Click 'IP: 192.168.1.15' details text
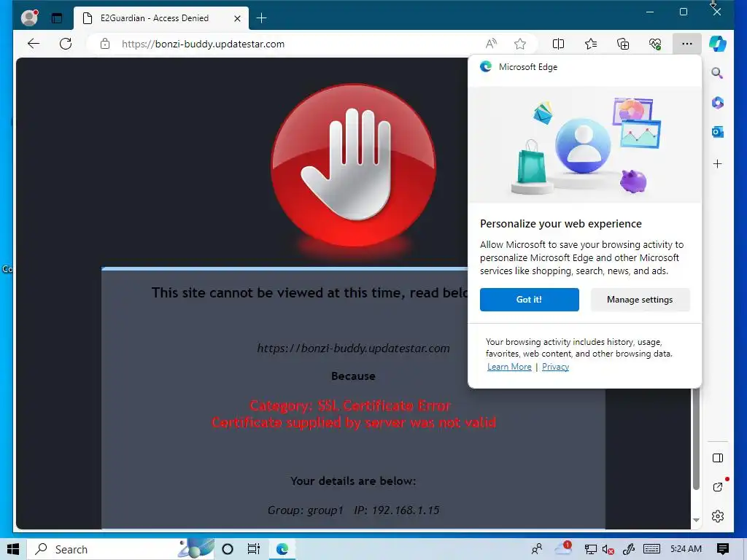 (396, 510)
